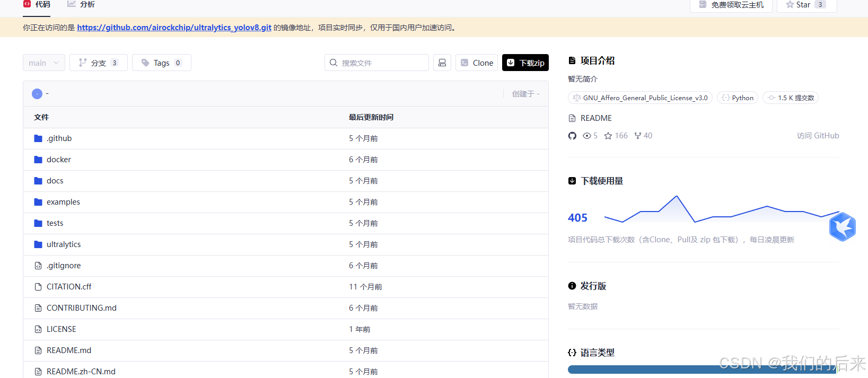868x378 pixels.
Task: Click the Python language bar
Action: pyautogui.click(x=703, y=370)
